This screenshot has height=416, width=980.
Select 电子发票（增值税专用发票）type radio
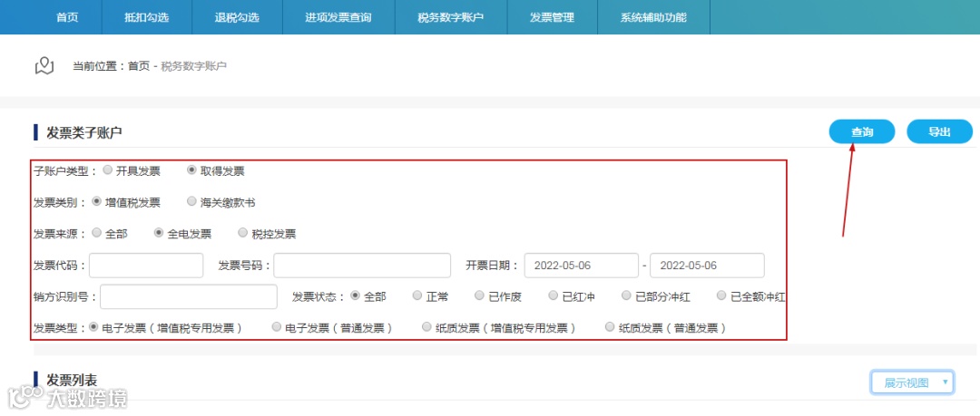(94, 326)
